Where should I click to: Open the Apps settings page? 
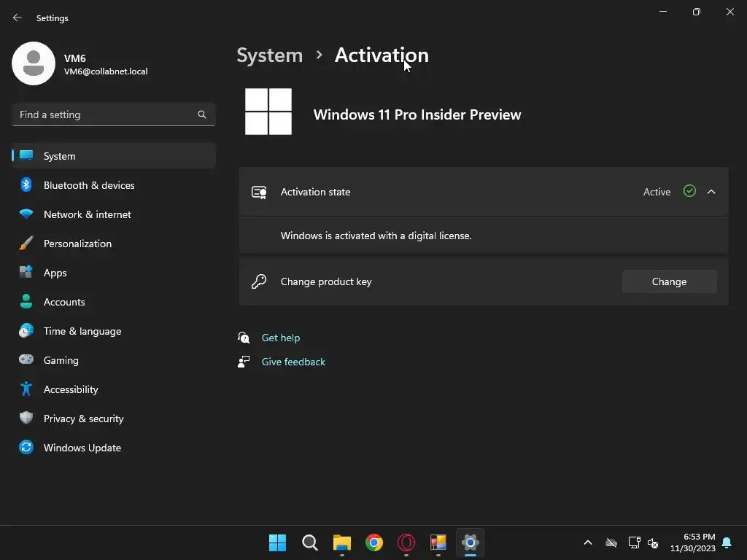pos(113,273)
